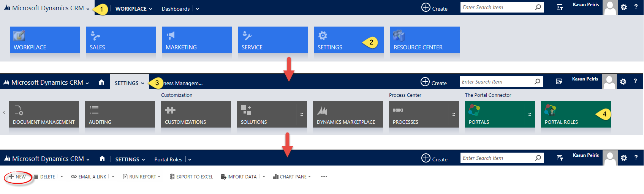Open the gear settings icon in the middle bar

(623, 82)
